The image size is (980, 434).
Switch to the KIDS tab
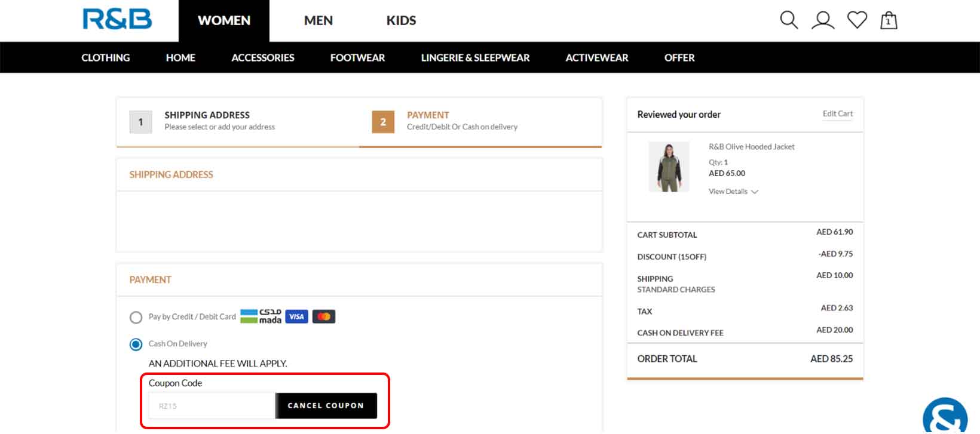click(x=401, y=21)
